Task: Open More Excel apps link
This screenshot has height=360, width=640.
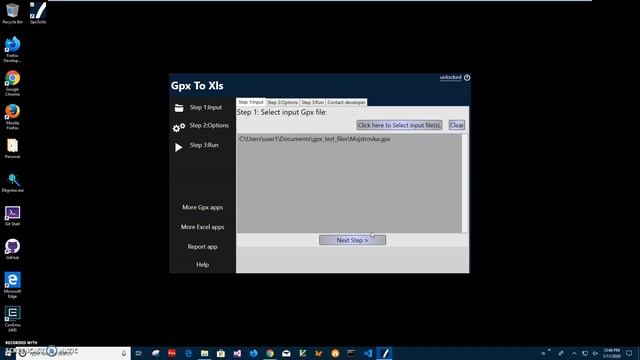Action: coord(202,227)
